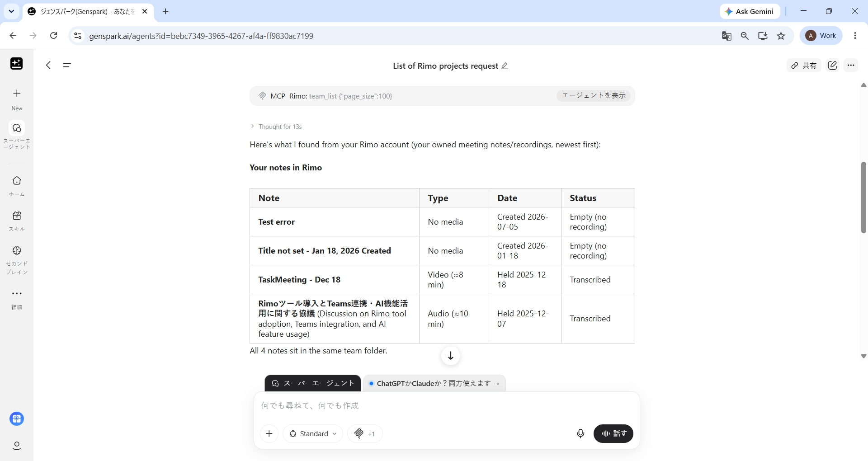Click the blue gift icon in sidebar

(x=17, y=419)
